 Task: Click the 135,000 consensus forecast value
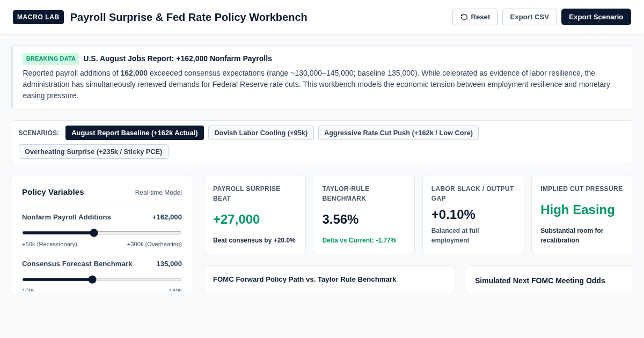click(169, 264)
